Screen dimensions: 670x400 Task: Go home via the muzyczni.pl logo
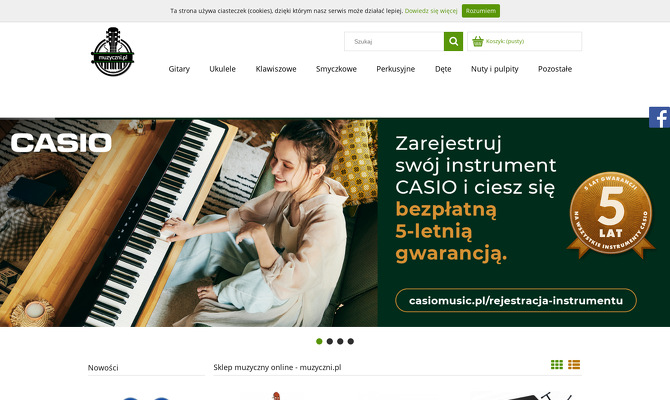pyautogui.click(x=112, y=52)
